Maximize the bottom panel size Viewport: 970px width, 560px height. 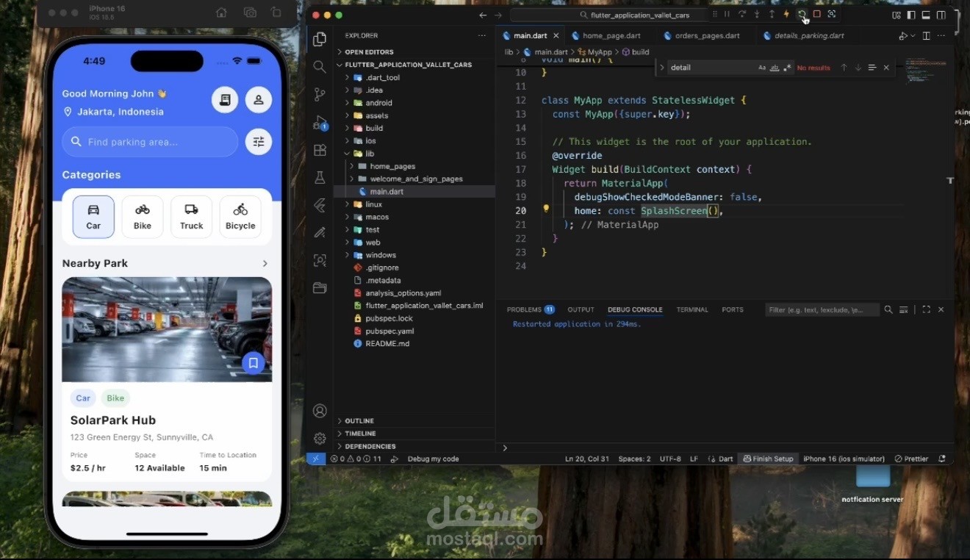coord(926,309)
